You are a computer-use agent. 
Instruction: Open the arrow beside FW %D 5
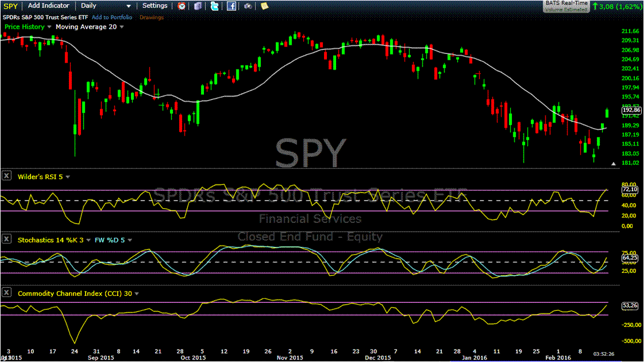point(130,240)
